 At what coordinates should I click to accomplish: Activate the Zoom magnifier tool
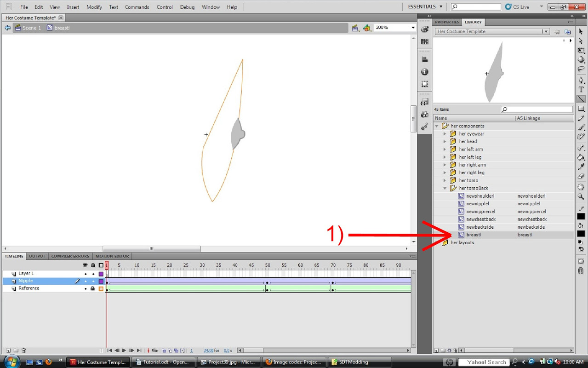pos(581,196)
